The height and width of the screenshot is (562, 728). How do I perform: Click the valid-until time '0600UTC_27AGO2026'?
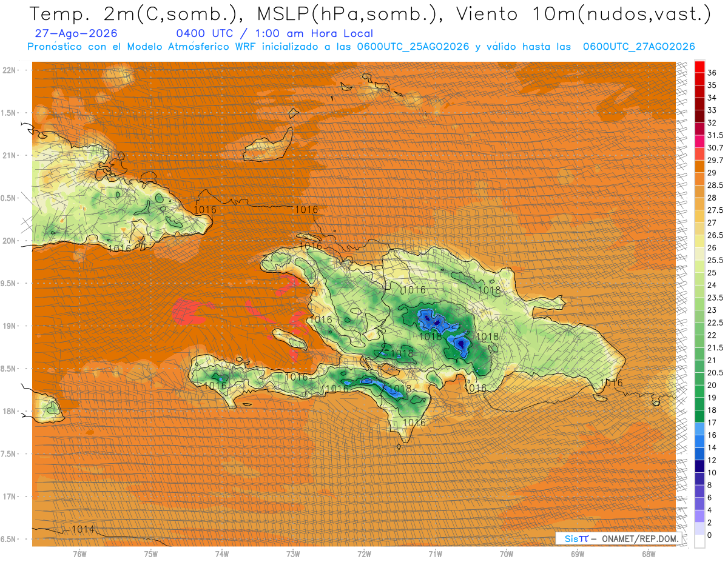(x=639, y=47)
